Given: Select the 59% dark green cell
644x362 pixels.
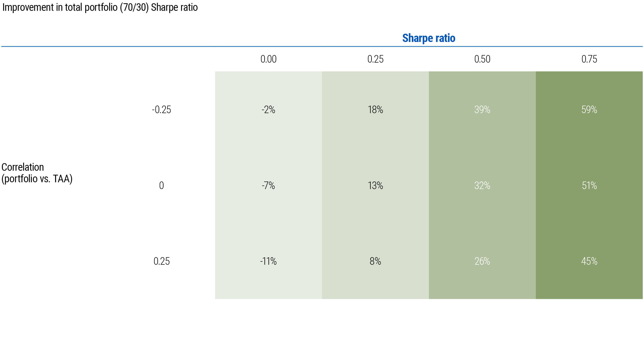Looking at the screenshot, I should coord(589,110).
